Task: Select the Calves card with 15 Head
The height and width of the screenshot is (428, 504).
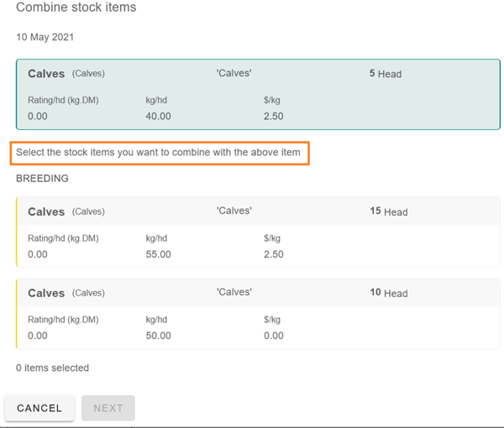Action: coord(258,232)
